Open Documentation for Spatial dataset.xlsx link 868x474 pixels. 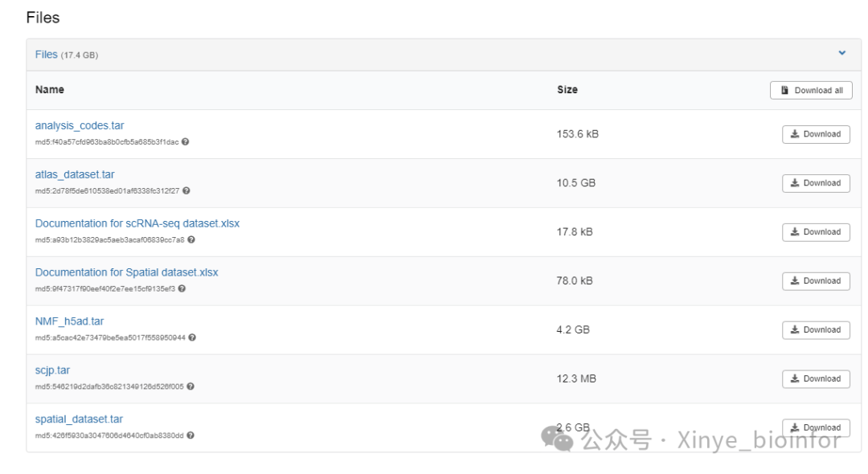tap(127, 272)
